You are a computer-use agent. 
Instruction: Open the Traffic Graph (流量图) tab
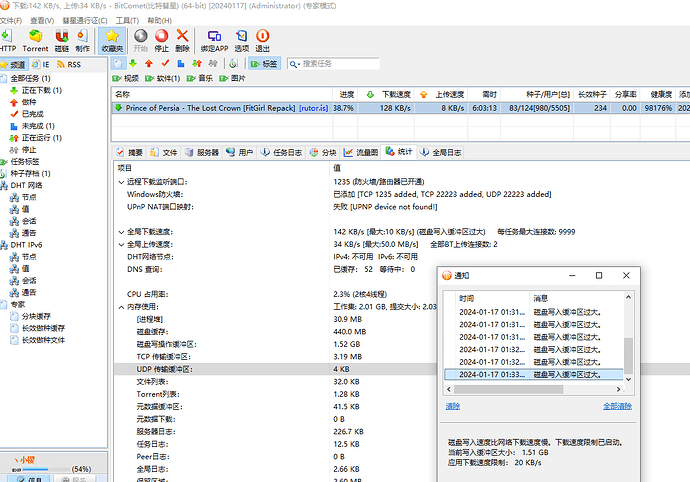coord(361,152)
